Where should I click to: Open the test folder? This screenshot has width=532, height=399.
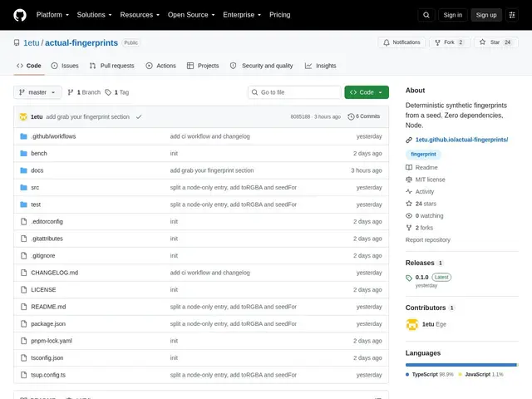pyautogui.click(x=36, y=204)
